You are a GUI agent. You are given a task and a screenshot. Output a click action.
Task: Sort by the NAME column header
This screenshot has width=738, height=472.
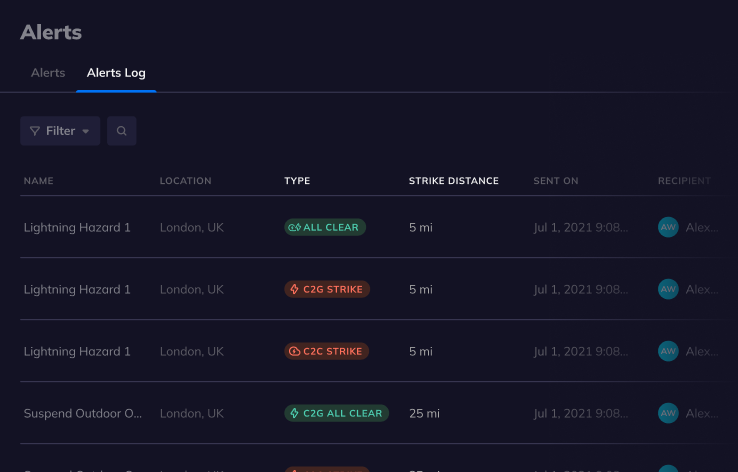[x=39, y=181]
